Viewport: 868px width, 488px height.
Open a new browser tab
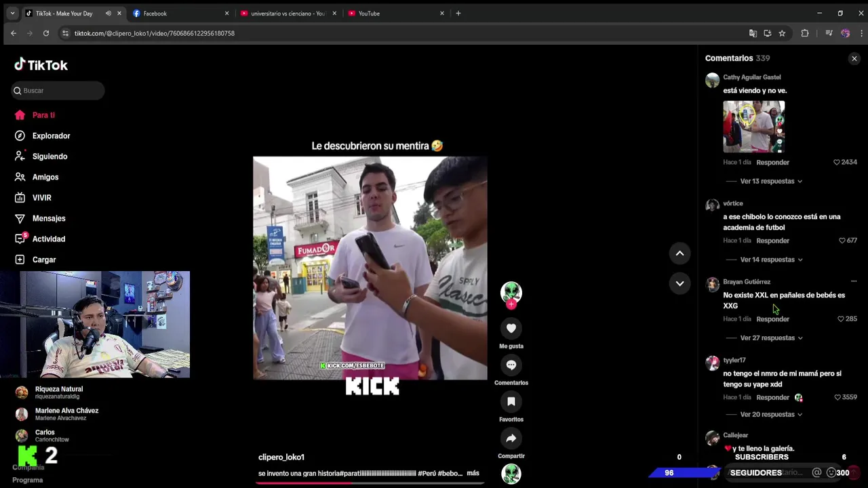(x=458, y=14)
